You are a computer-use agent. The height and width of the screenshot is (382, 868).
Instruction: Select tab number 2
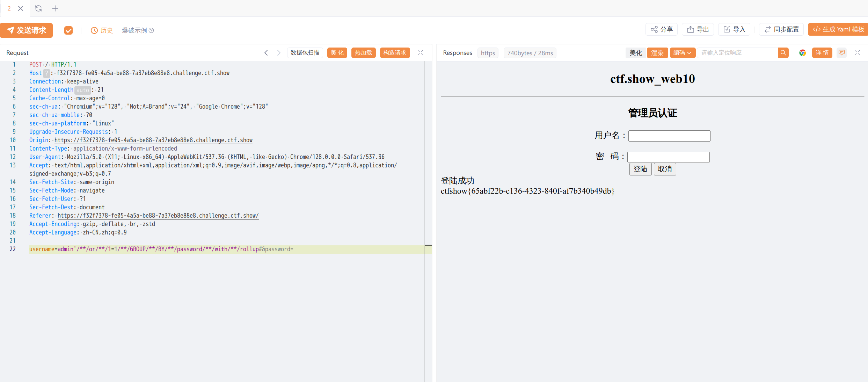click(x=9, y=8)
